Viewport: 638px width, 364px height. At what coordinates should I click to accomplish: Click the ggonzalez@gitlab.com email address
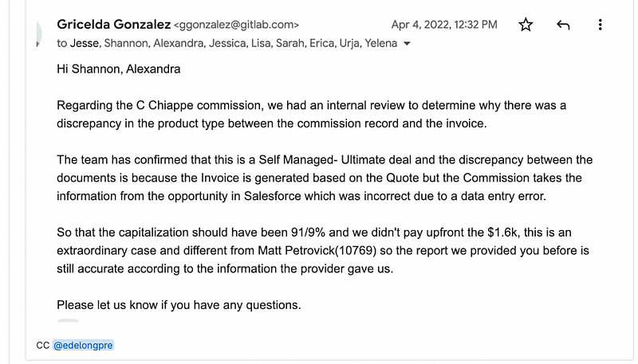[236, 25]
